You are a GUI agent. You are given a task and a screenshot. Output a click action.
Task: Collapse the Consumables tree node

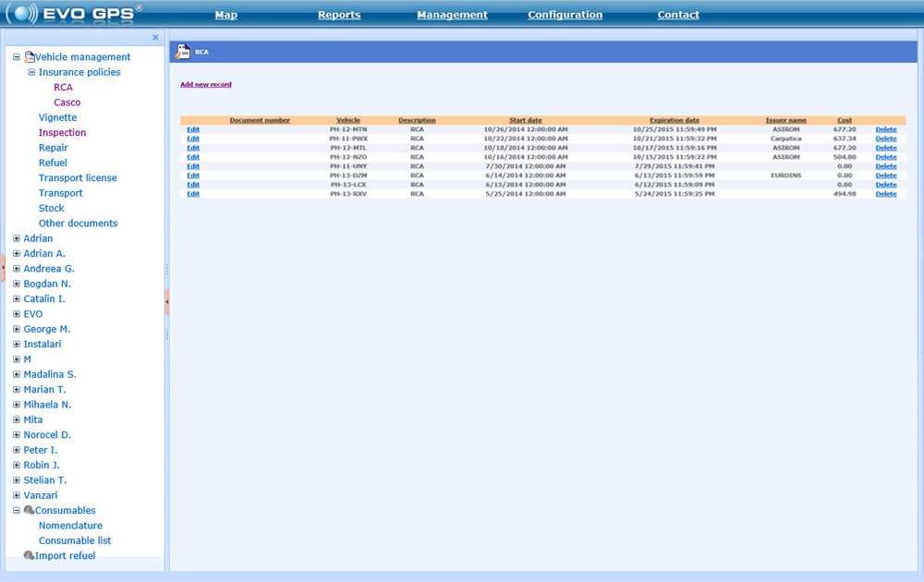17,510
